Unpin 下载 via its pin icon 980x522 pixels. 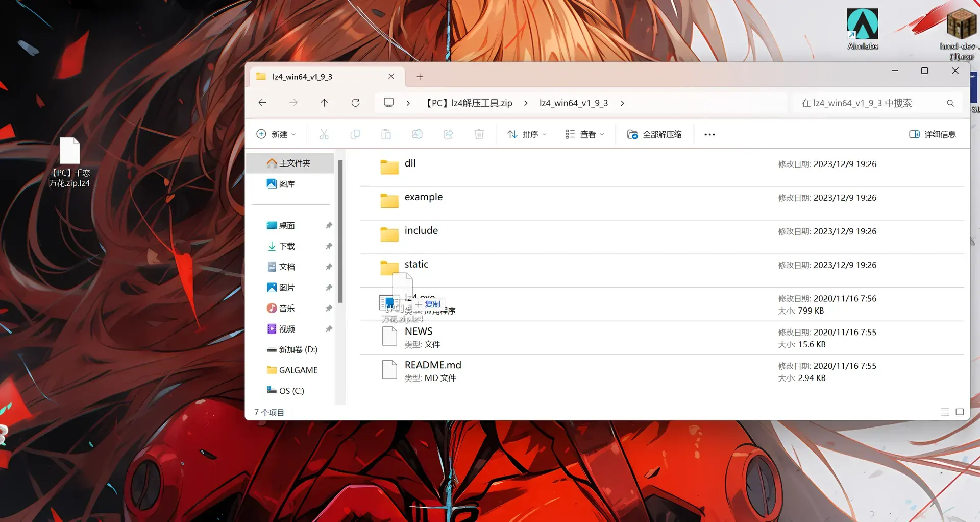tap(329, 246)
